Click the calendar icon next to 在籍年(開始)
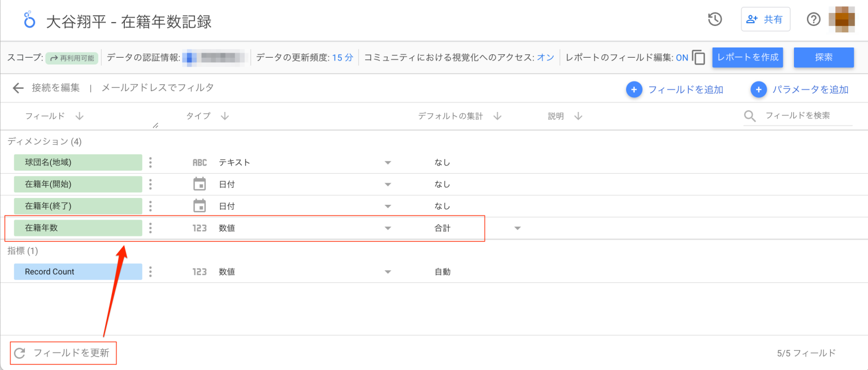The image size is (868, 370). [199, 184]
